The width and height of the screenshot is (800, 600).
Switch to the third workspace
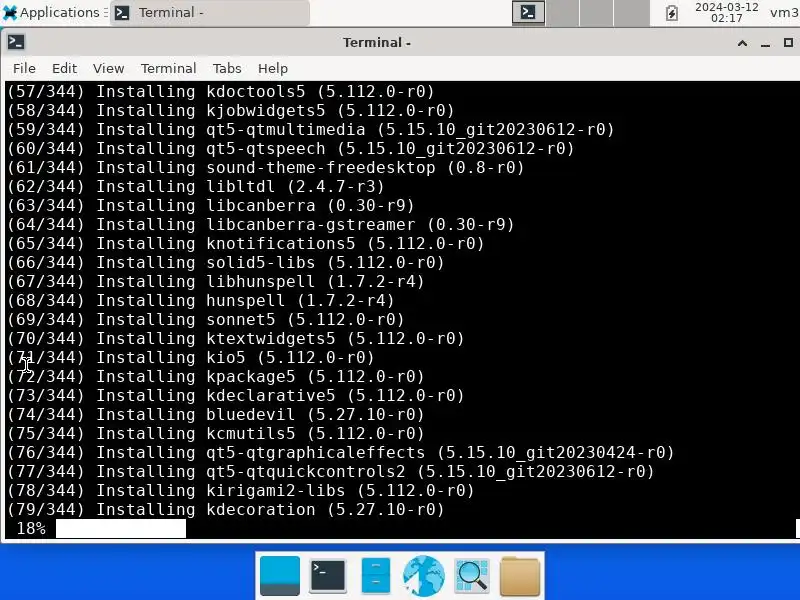[596, 12]
